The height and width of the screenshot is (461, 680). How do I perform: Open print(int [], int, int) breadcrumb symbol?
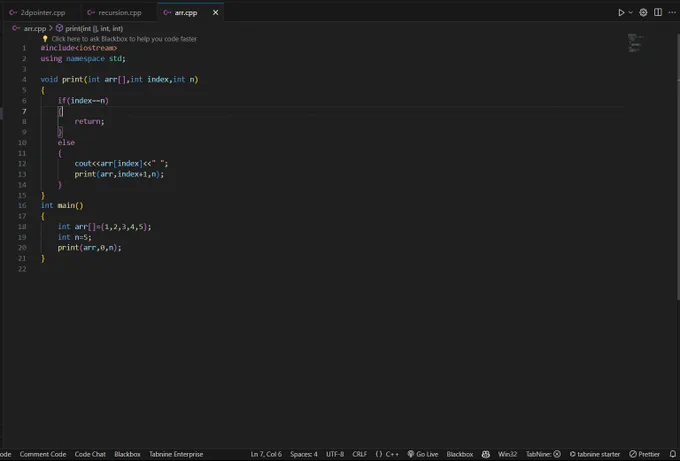94,29
